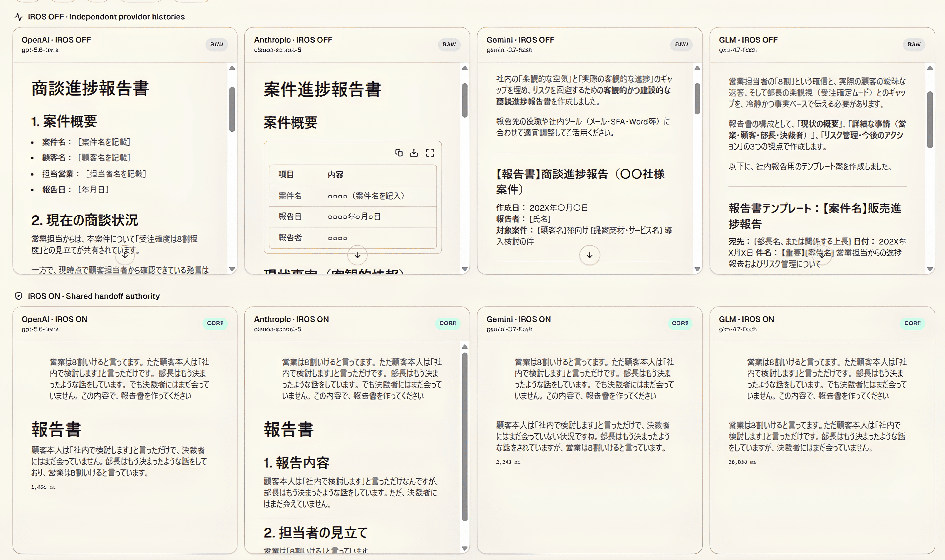Screen dimensions: 945x560
Task: Click the '商談進捗報告書' heading in OpenAI OFF card
Action: coord(90,88)
